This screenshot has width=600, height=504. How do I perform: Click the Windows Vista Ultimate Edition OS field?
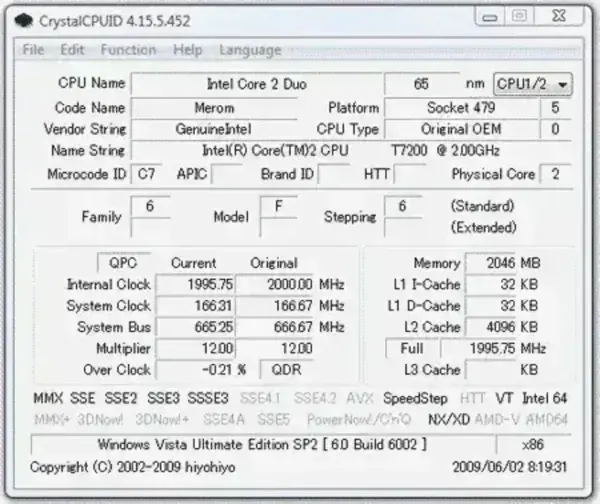tap(262, 445)
